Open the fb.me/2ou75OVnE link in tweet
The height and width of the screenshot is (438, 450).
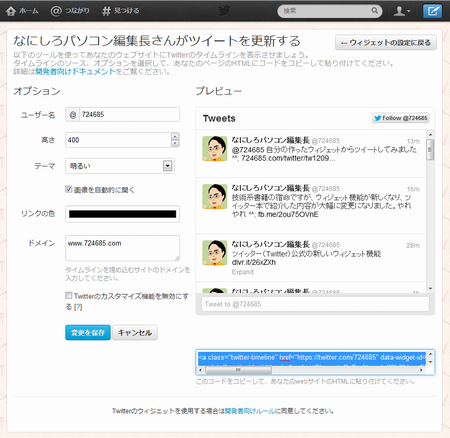(288, 214)
